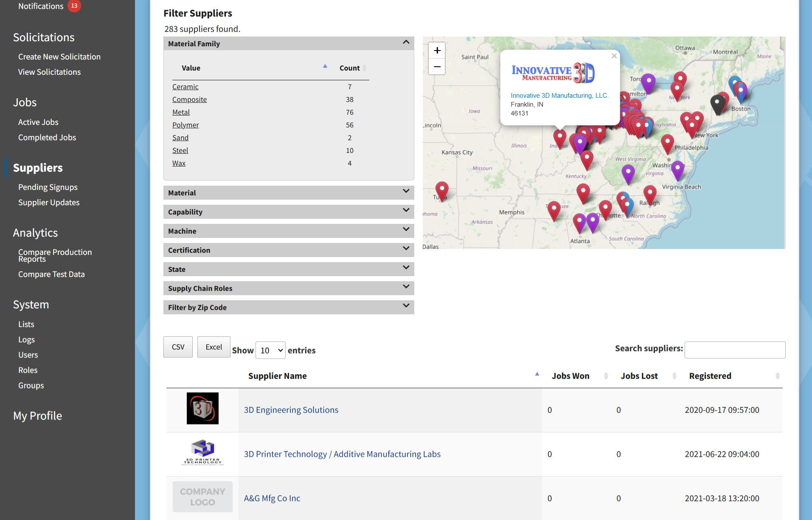Export suppliers as CSV

[178, 347]
